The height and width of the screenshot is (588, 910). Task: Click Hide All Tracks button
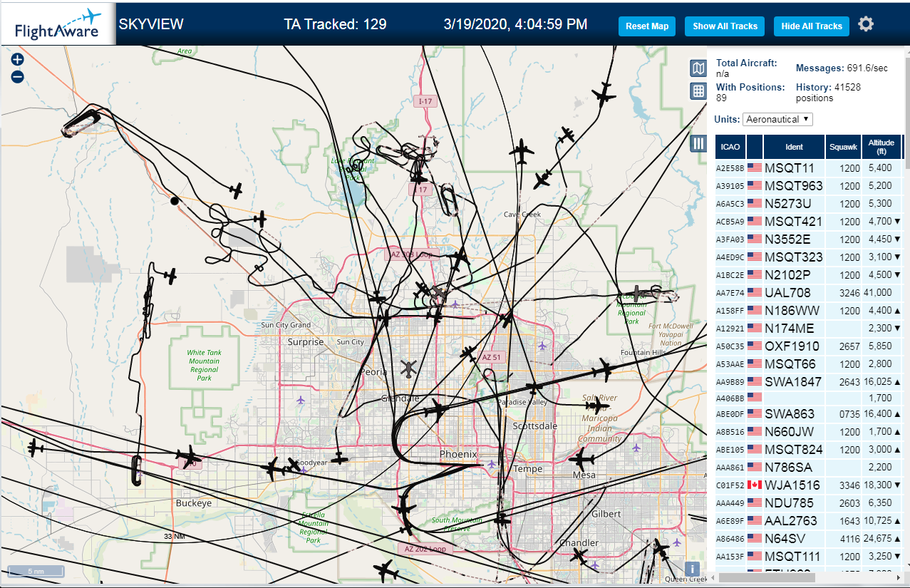click(812, 26)
